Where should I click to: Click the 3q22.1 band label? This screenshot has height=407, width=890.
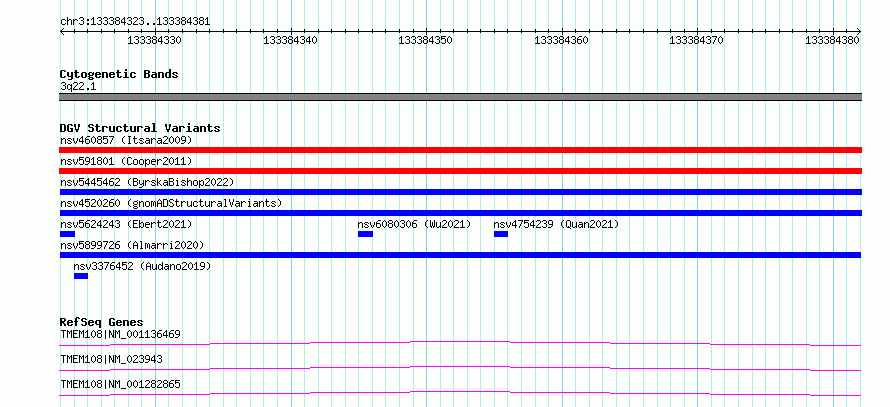pyautogui.click(x=78, y=86)
